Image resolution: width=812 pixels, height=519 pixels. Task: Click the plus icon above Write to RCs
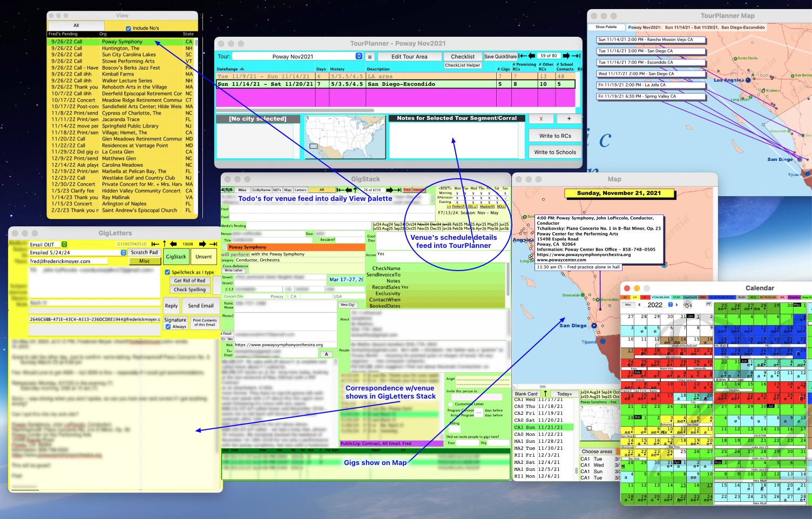[569, 119]
